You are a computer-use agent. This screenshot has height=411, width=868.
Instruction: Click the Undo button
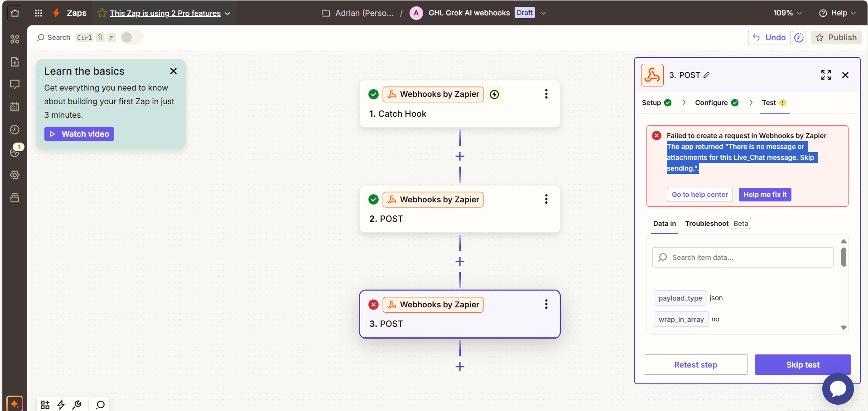[769, 38]
